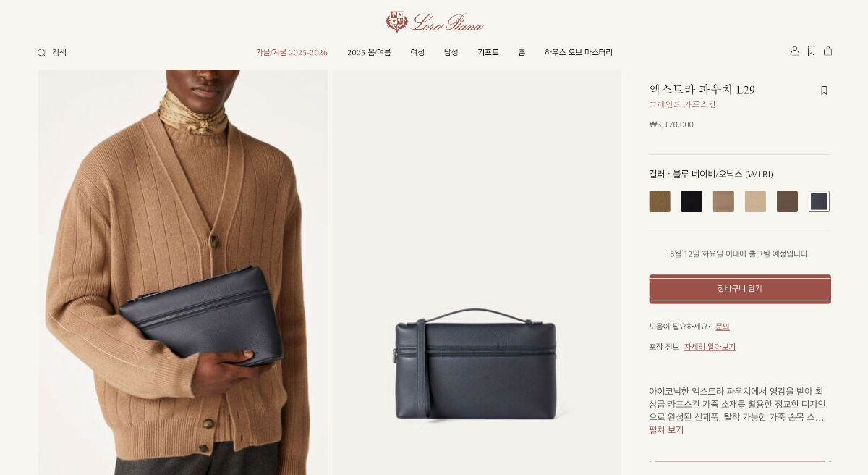Click the 문의 help link

click(723, 327)
